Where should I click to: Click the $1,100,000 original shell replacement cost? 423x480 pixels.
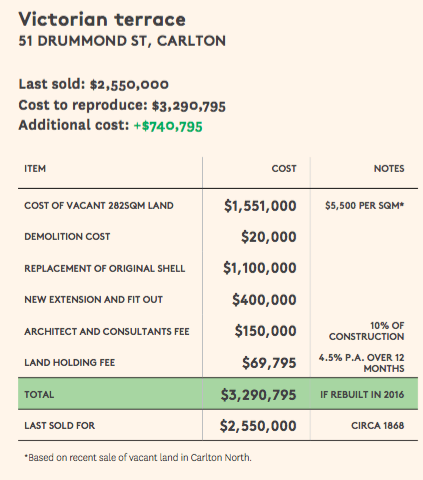(260, 268)
